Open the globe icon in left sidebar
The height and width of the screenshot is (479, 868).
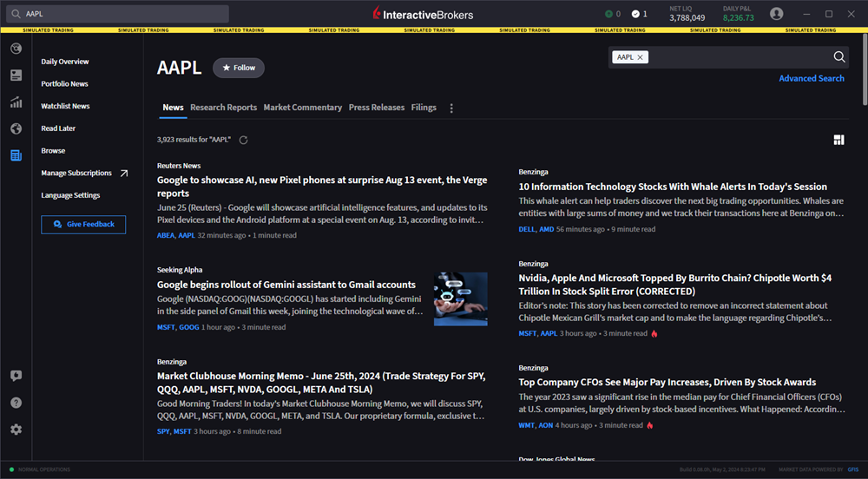(x=16, y=128)
